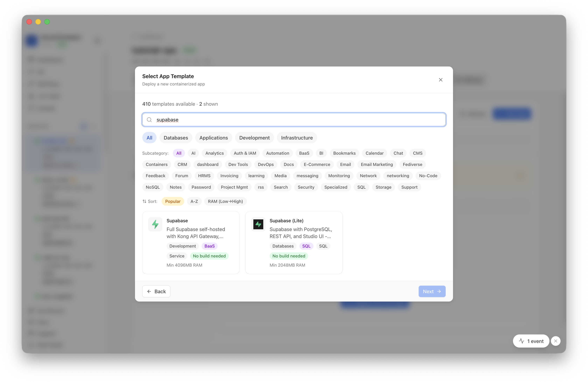This screenshot has width=588, height=382.
Task: Select the All subcategory chip
Action: coord(179,153)
